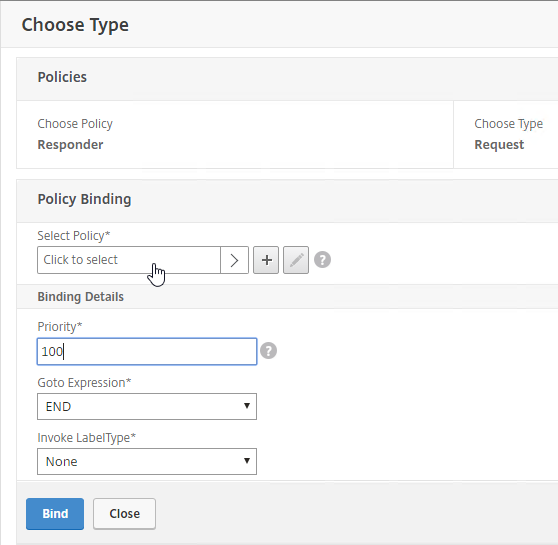Click the blue Bind button

[55, 514]
